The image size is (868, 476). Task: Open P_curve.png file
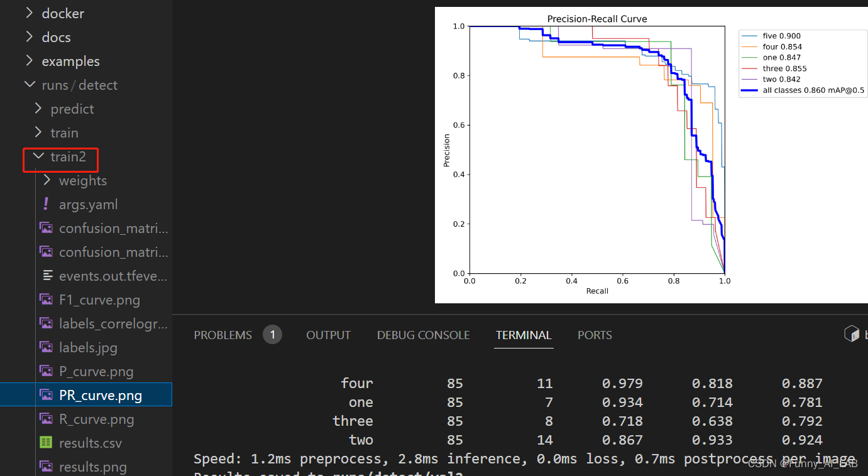(96, 371)
